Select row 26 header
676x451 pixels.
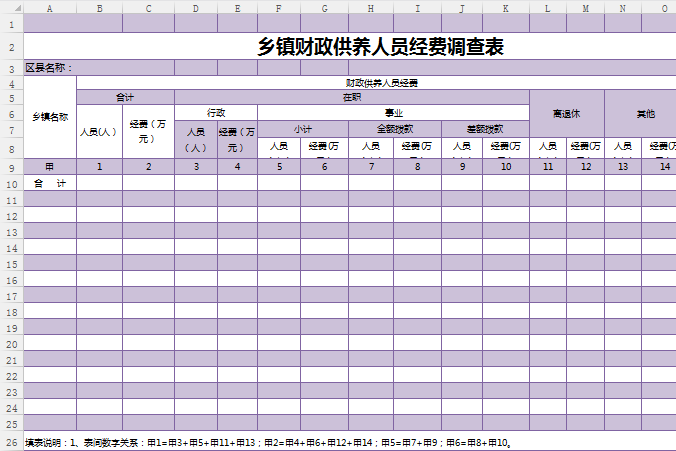[10, 441]
